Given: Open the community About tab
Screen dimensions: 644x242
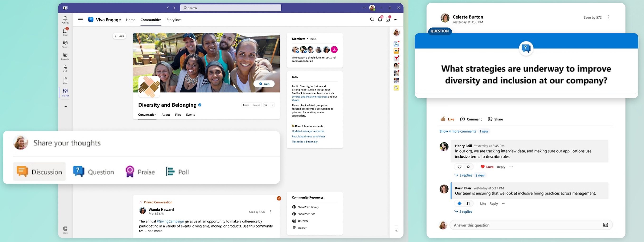Looking at the screenshot, I should click(166, 115).
